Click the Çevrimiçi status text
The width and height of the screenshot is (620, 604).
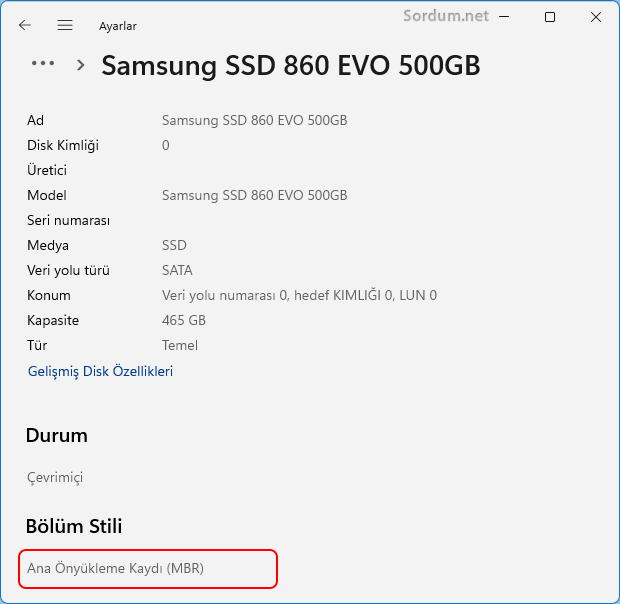(55, 478)
